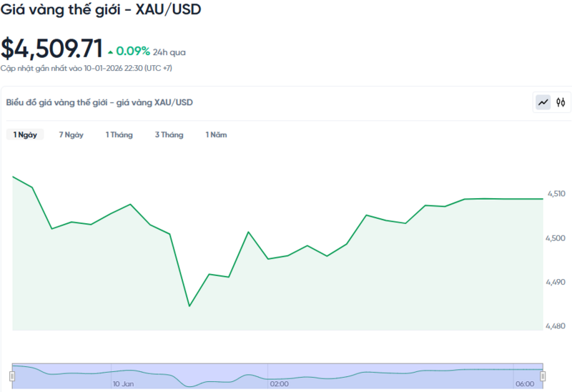Image resolution: width=572 pixels, height=392 pixels.
Task: Switch to candlestick chart view icon
Action: click(561, 102)
